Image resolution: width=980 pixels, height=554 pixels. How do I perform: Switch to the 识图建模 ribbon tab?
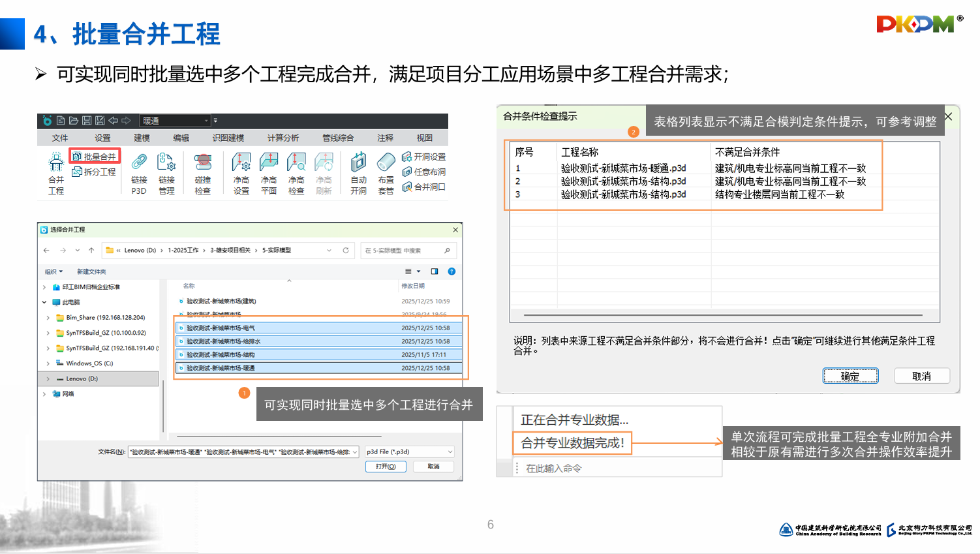click(228, 138)
